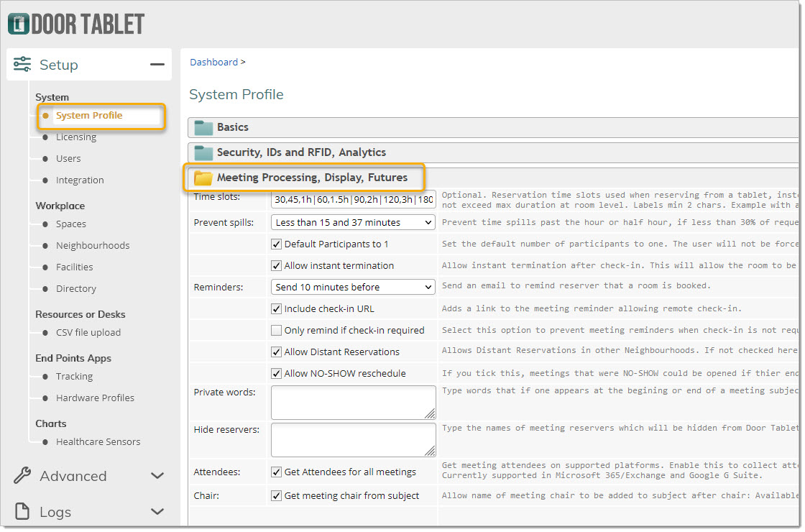The width and height of the screenshot is (805, 532).
Task: Click the Basics folder icon
Action: 204,127
